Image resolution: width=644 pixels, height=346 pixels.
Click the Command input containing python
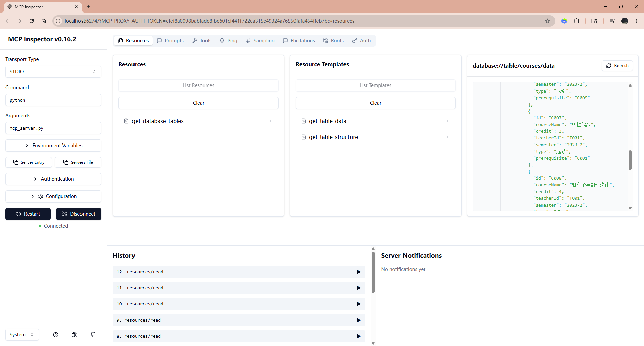click(x=53, y=100)
